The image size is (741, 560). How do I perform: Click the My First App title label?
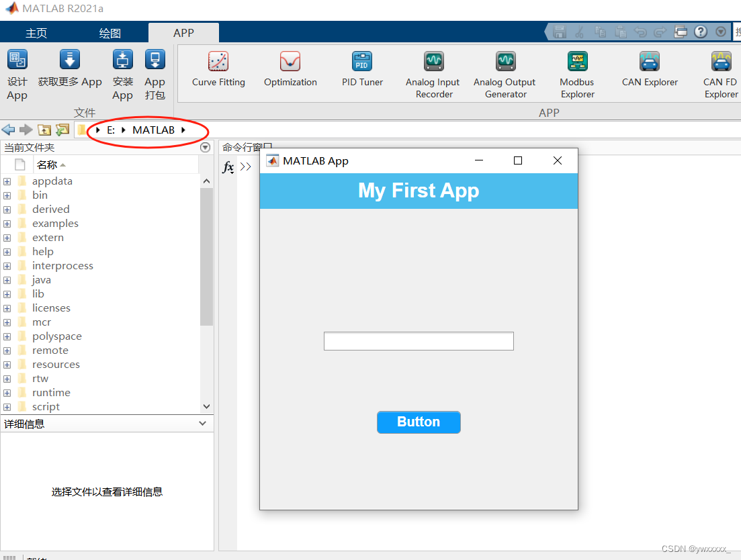(419, 191)
